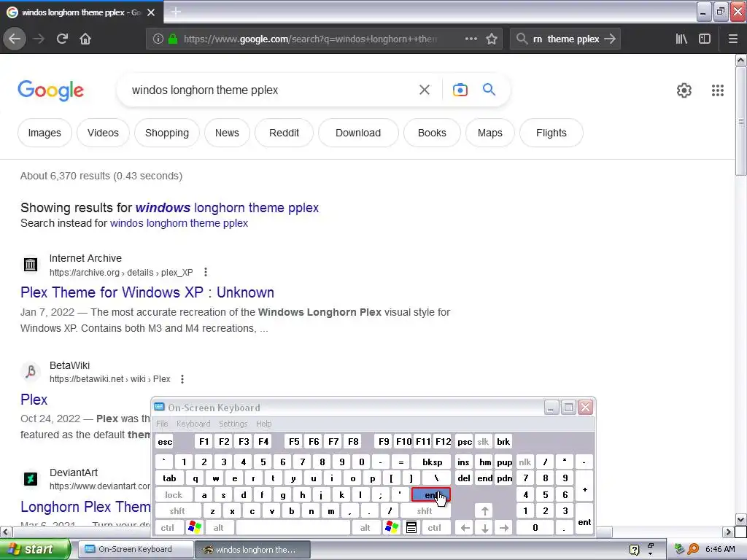Toggle the right shft key

click(425, 511)
